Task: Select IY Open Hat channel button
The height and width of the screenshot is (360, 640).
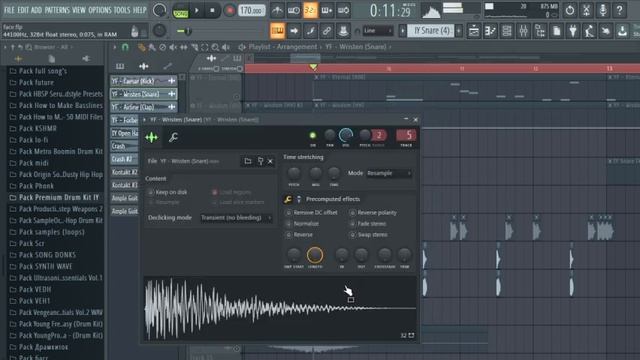Action: pos(124,133)
